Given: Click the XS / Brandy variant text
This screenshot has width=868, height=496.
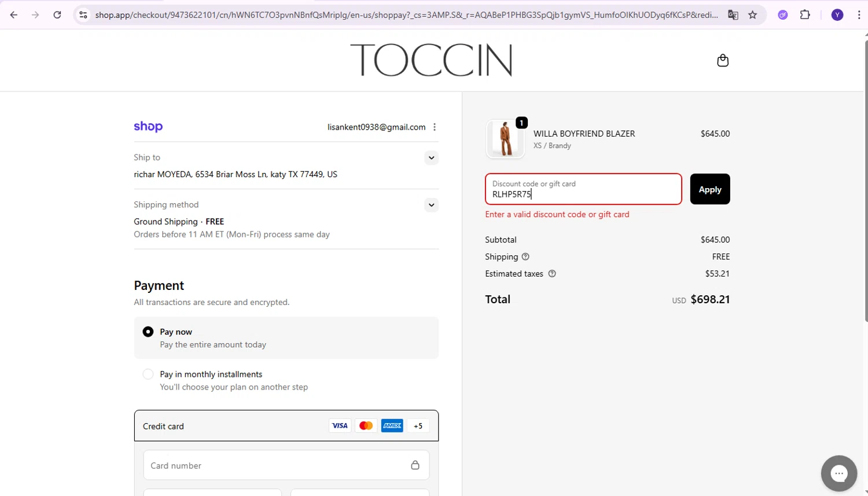Looking at the screenshot, I should [x=552, y=146].
